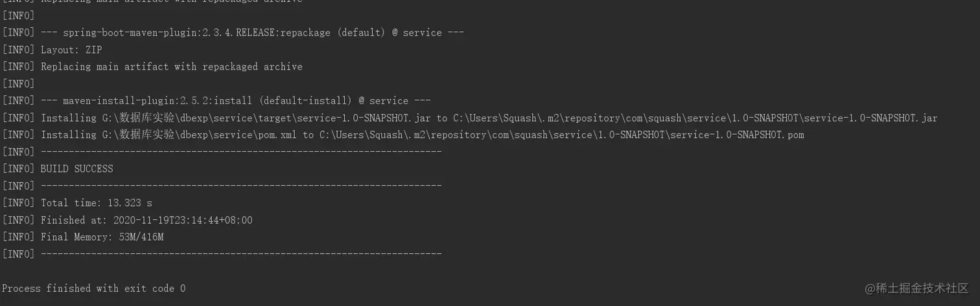Click the dashed separator line below BUILD SUCCESS
The image size is (980, 306).
pyautogui.click(x=240, y=186)
